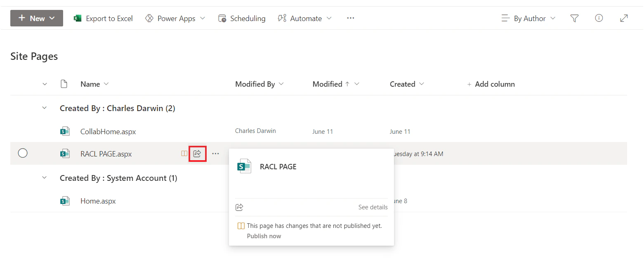Open the ellipsis menu for RACL PAGE.aspx
The image size is (644, 263).
coord(215,153)
